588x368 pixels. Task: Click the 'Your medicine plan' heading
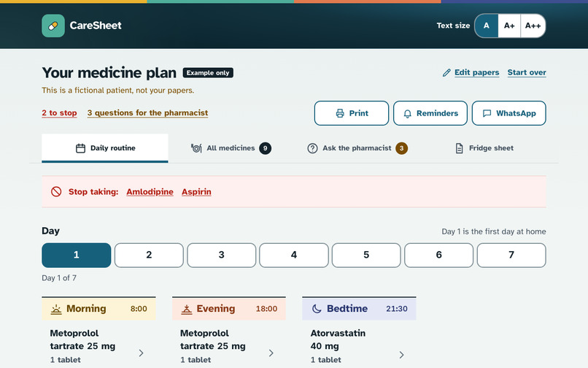(109, 73)
